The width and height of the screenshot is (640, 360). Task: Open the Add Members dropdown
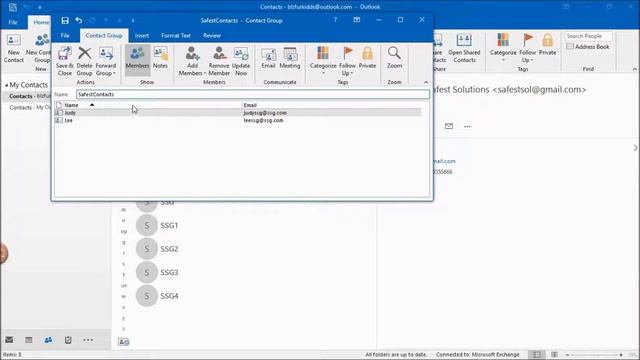(192, 61)
